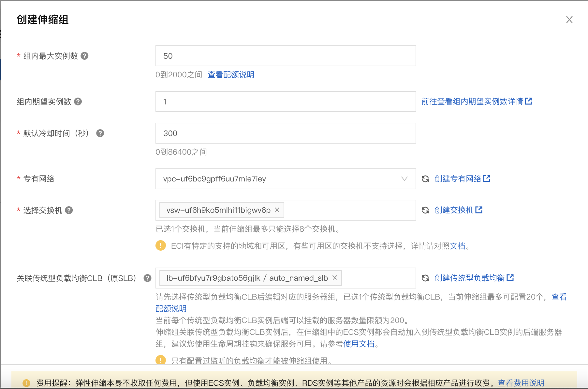This screenshot has width=588, height=389.
Task: Open help tooltip for 关联传统型负载均衡CLB
Action: coord(148,278)
